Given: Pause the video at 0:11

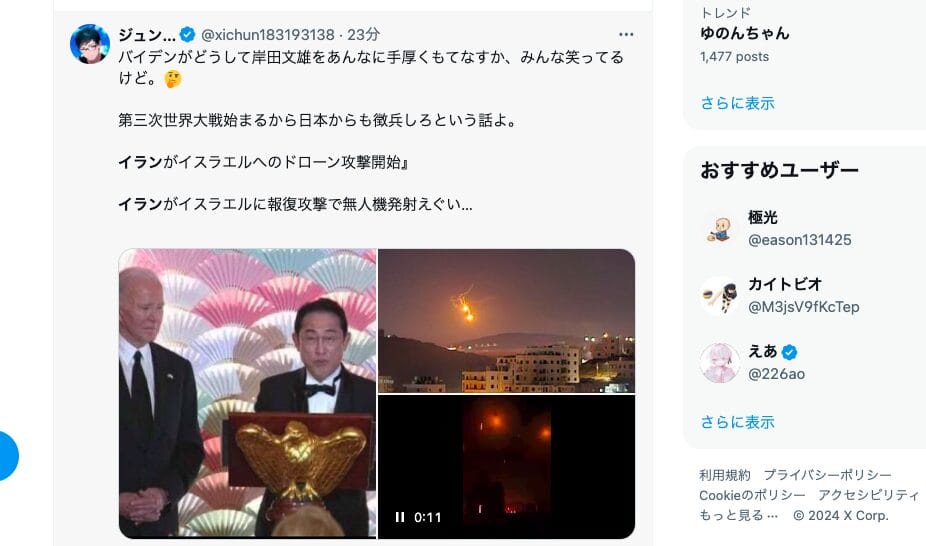Looking at the screenshot, I should tap(400, 517).
